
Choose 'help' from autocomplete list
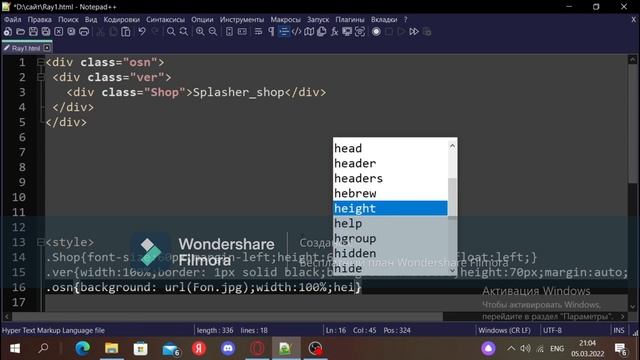click(x=390, y=223)
